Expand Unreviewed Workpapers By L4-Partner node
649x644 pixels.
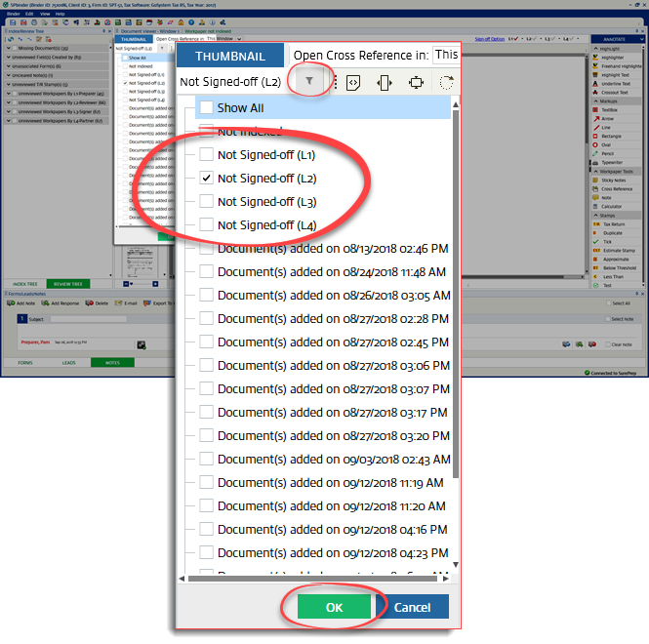click(8, 121)
